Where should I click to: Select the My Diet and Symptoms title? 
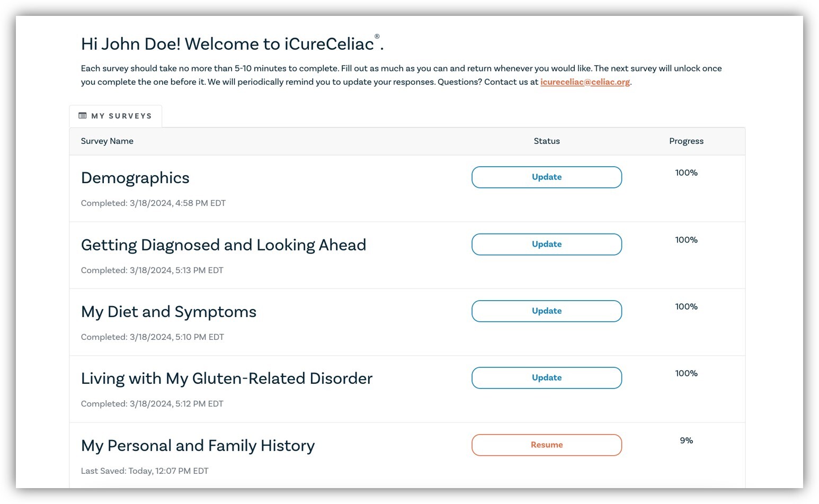tap(168, 312)
